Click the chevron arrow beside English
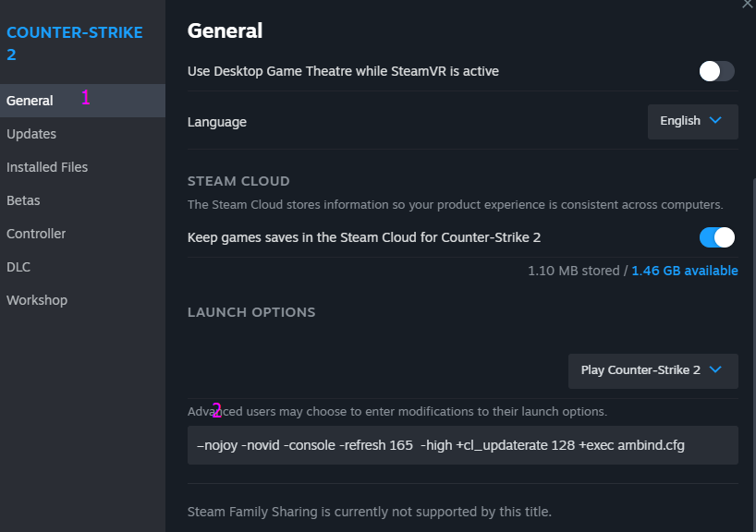756x532 pixels. (x=715, y=121)
